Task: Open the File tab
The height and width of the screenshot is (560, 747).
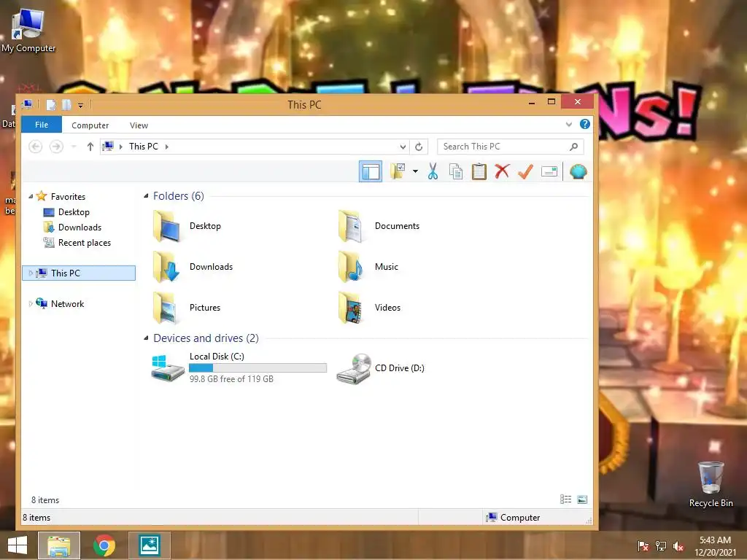Action: point(42,125)
